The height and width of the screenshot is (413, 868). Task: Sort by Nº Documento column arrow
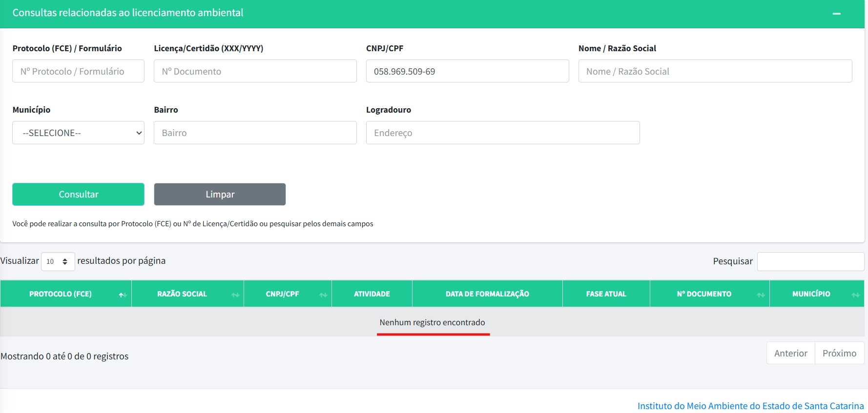[x=761, y=295]
